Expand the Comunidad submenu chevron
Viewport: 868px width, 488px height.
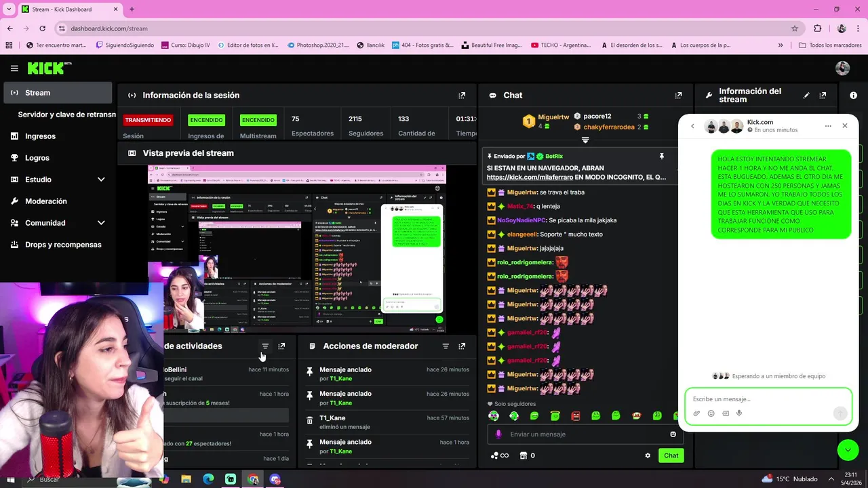point(101,223)
